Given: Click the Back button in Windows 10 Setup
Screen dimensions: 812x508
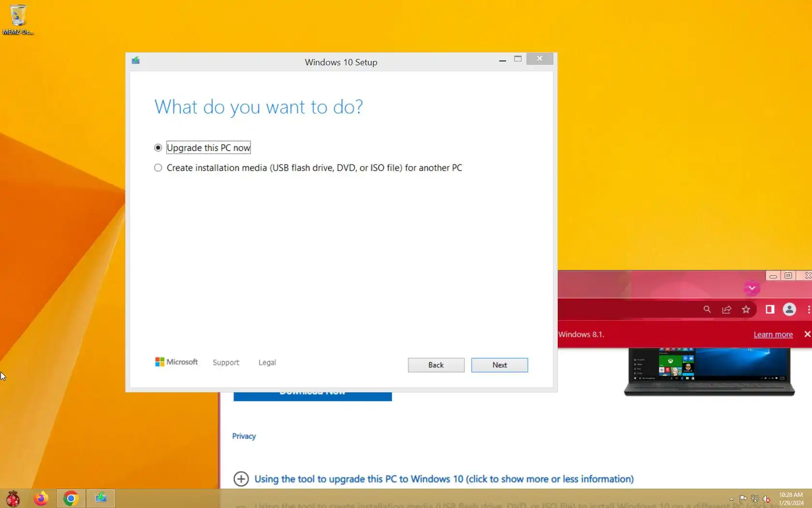Looking at the screenshot, I should pyautogui.click(x=436, y=365).
